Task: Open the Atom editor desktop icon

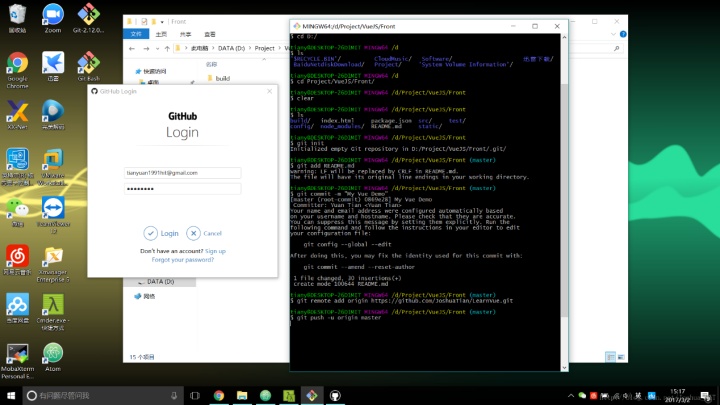Action: [52, 355]
